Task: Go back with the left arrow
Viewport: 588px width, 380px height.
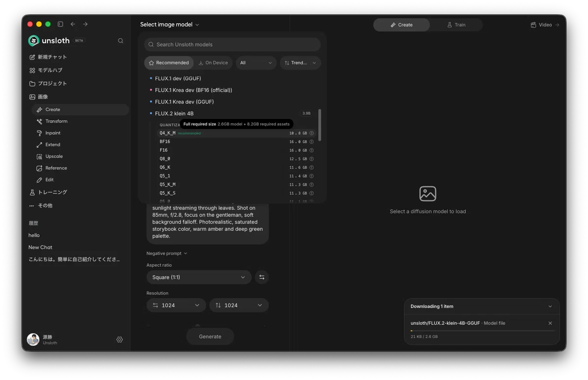Action: [73, 24]
